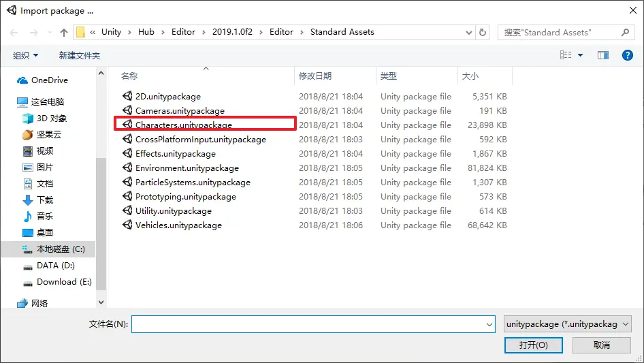644x363 pixels.
Task: Click the Unity icon of Utility.unitypackage
Action: pos(127,210)
